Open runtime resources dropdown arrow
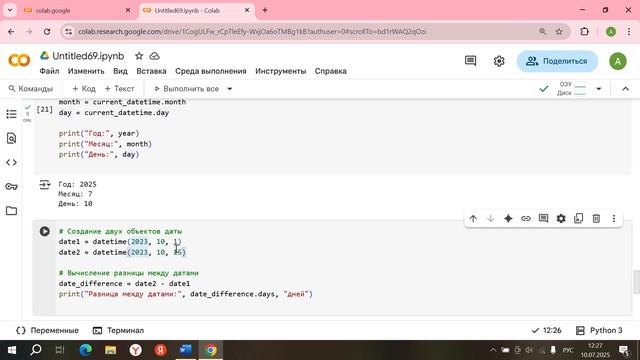 (599, 89)
